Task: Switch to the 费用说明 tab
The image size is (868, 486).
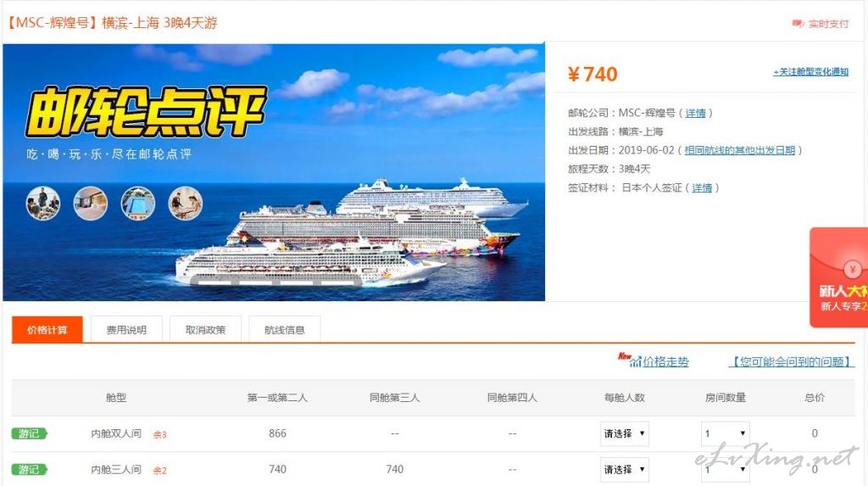Action: click(x=126, y=330)
